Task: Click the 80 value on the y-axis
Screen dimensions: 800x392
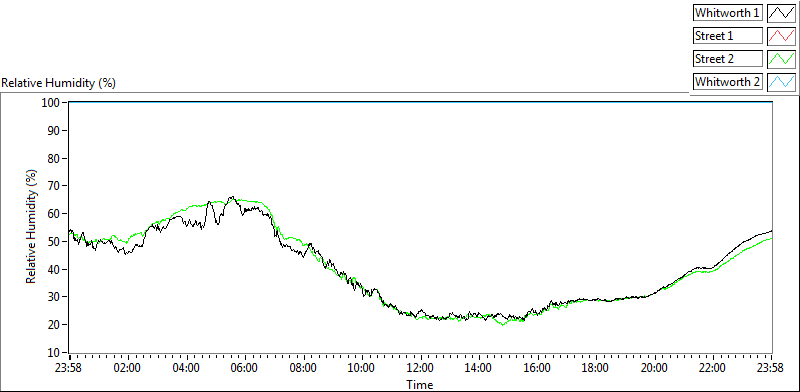Action: 55,158
